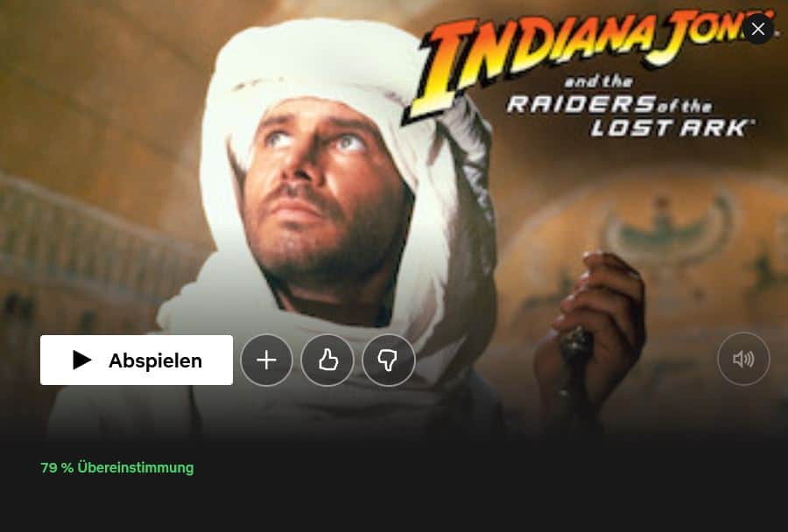Screen dimensions: 788x532
Task: Toggle like rating using the thumbs up circle
Action: pyautogui.click(x=327, y=360)
